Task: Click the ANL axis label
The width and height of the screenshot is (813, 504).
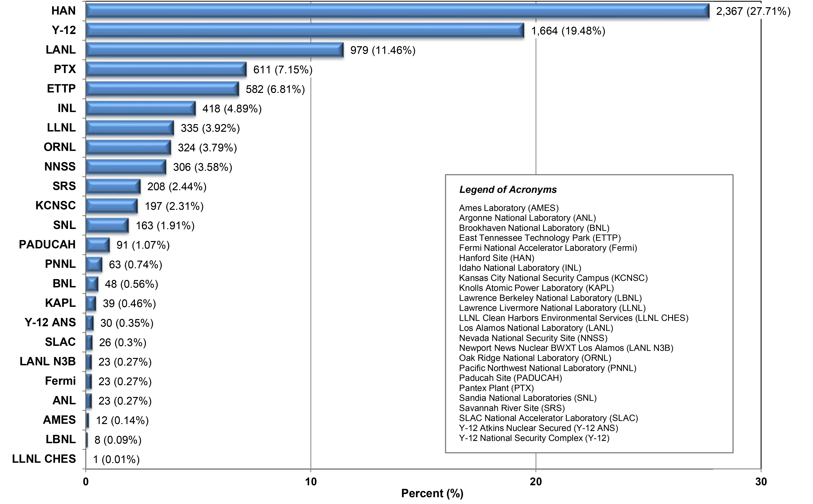Action: pos(64,400)
